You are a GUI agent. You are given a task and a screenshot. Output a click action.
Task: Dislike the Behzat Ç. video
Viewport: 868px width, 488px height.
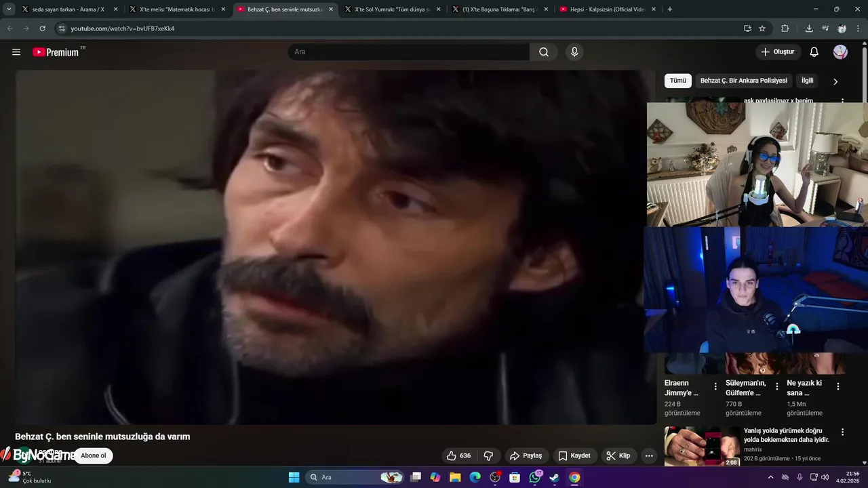pos(488,455)
